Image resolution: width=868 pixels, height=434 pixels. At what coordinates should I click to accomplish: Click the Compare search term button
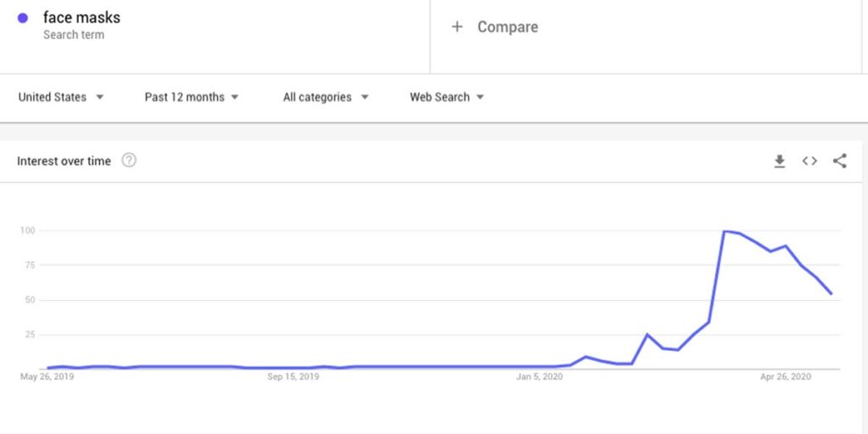pos(507,27)
